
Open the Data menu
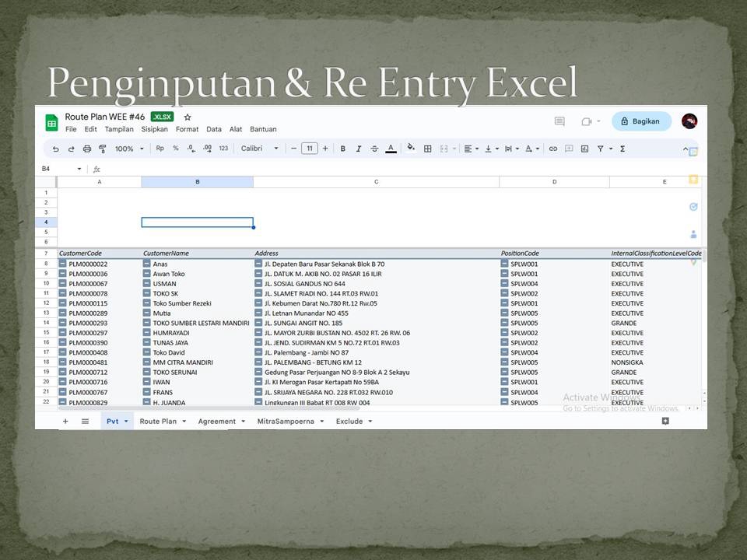(x=214, y=129)
